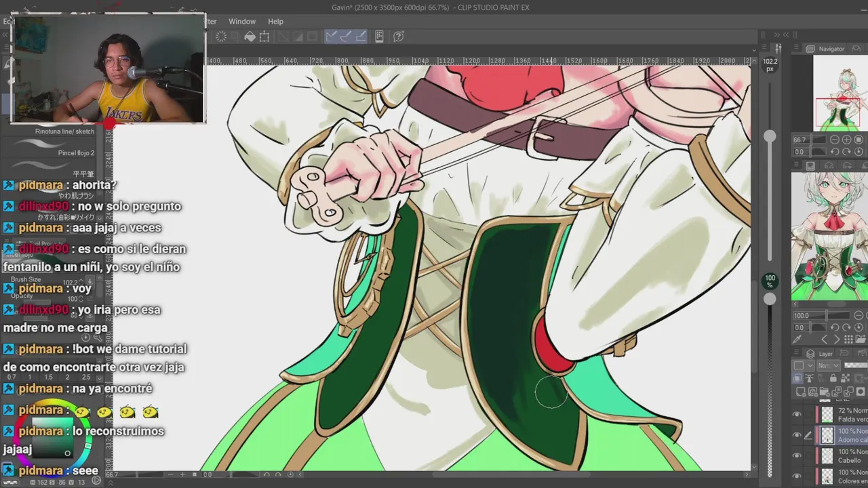868x488 pixels.
Task: Rotate Sub View image left
Action: [x=835, y=327]
